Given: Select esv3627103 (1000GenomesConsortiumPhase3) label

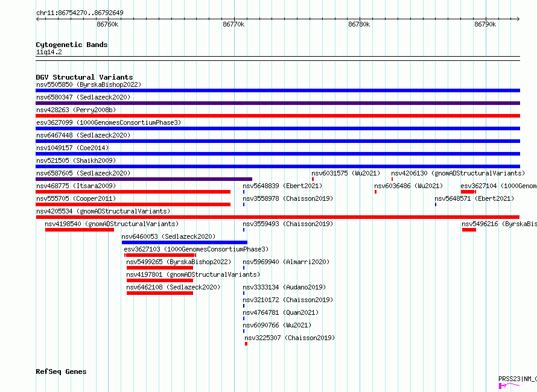Looking at the screenshot, I should pos(196,249).
